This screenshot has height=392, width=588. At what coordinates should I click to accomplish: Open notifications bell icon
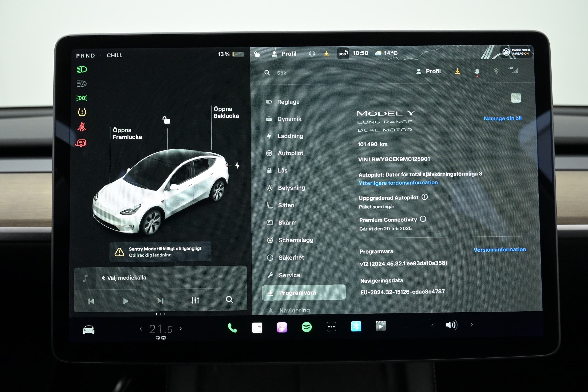point(477,71)
